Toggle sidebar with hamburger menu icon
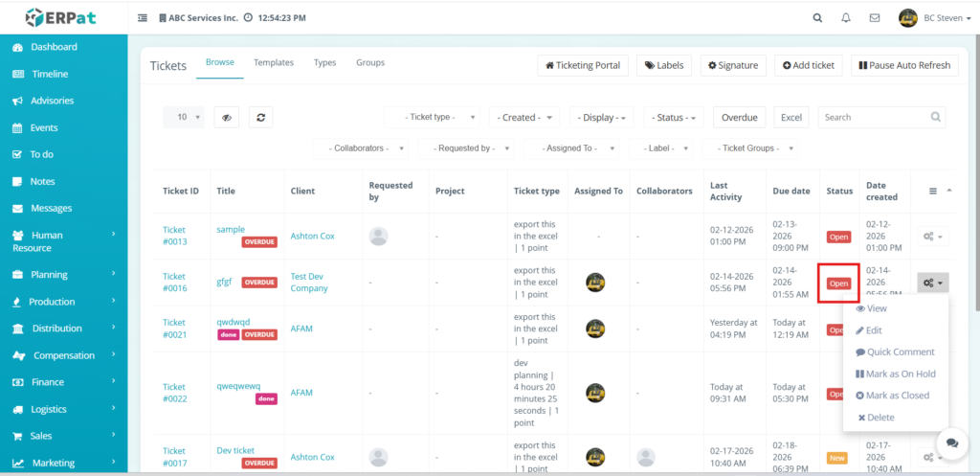Viewport: 980px width, 476px height. click(143, 17)
